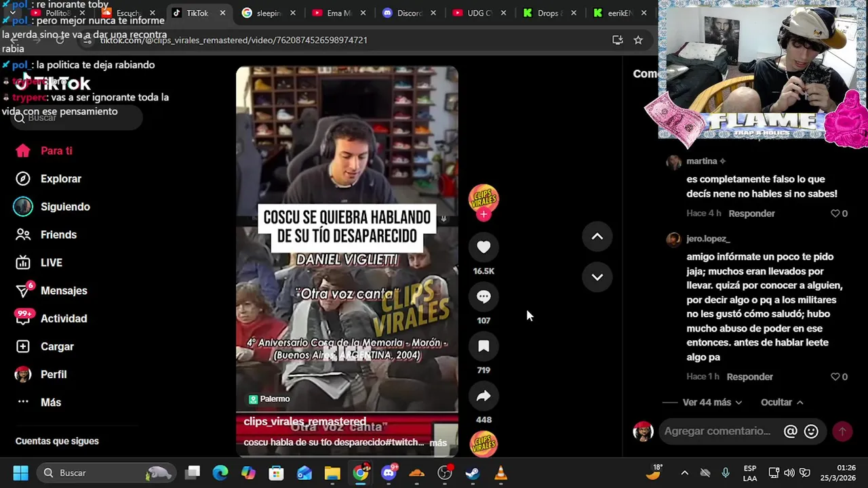Expand caption with 'más' link
The image size is (868, 488).
[438, 443]
